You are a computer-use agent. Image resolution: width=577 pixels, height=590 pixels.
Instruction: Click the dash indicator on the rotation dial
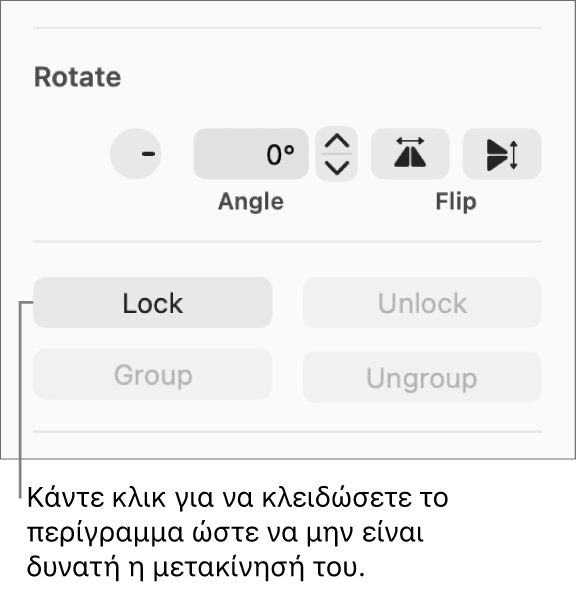[148, 154]
